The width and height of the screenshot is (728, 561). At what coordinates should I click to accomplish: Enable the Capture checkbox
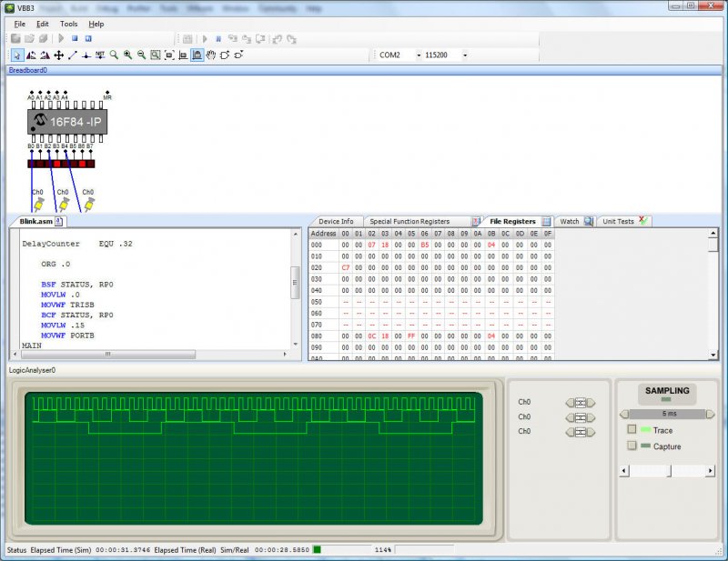(632, 446)
